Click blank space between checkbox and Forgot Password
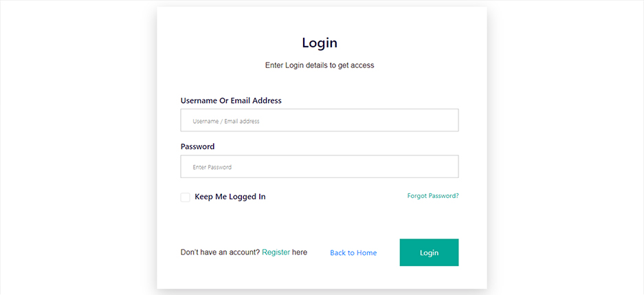This screenshot has height=295, width=644. pos(337,197)
